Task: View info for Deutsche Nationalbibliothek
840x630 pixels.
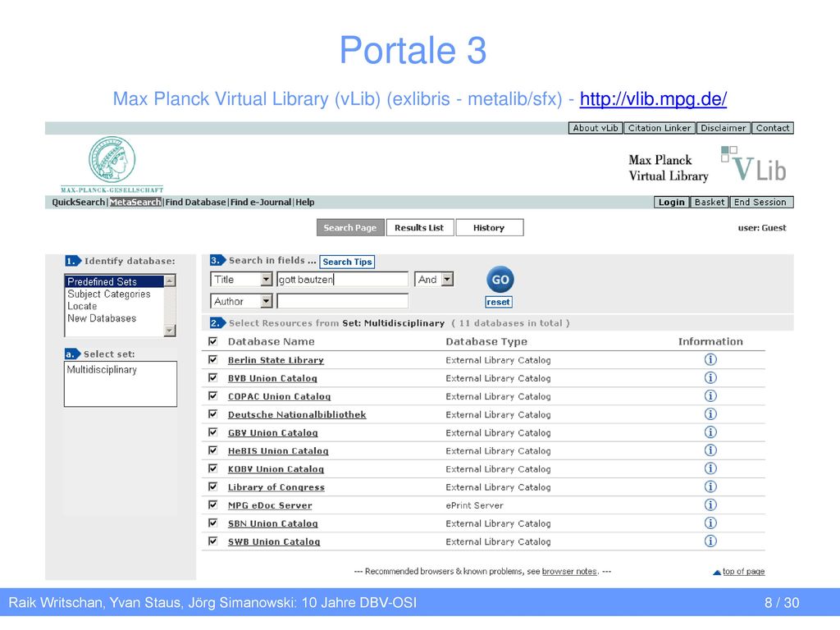Action: point(710,414)
